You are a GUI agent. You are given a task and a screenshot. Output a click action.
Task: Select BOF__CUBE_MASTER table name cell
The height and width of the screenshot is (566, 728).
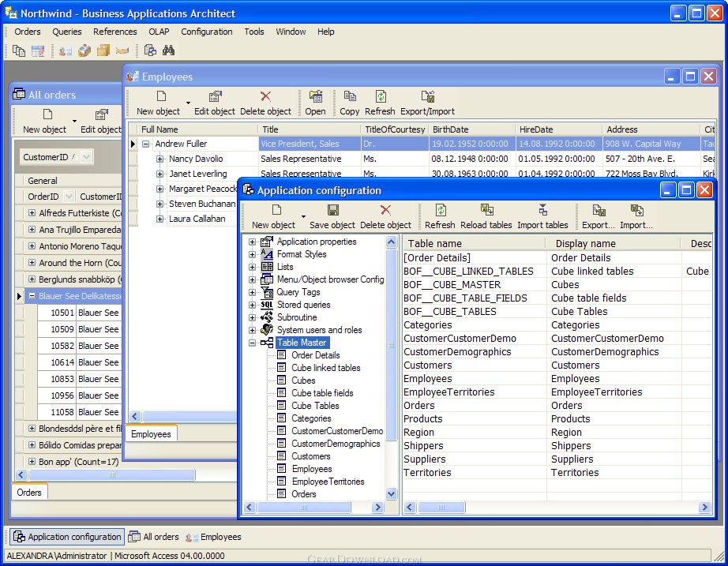(x=475, y=285)
